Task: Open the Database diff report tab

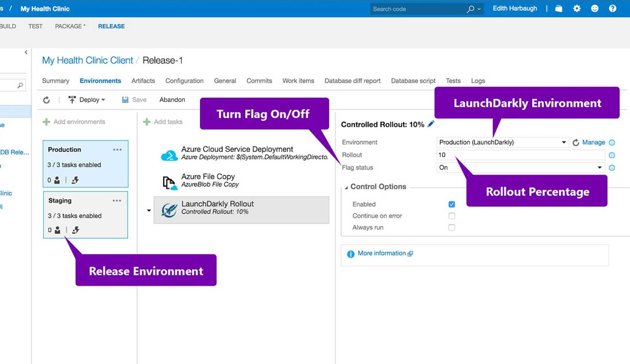Action: tap(352, 81)
